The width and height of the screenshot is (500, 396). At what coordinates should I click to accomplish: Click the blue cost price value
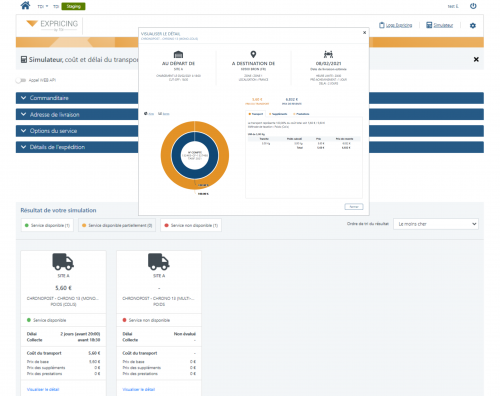point(292,99)
